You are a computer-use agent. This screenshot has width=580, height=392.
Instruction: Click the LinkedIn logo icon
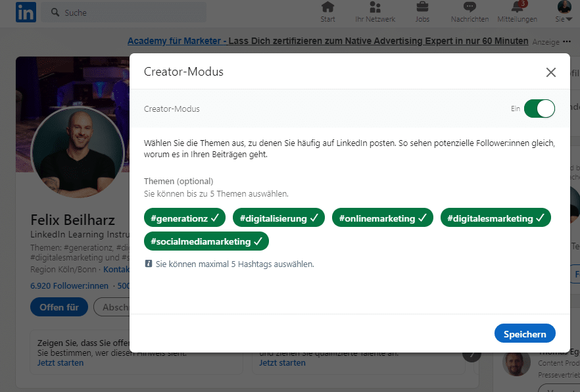point(26,12)
